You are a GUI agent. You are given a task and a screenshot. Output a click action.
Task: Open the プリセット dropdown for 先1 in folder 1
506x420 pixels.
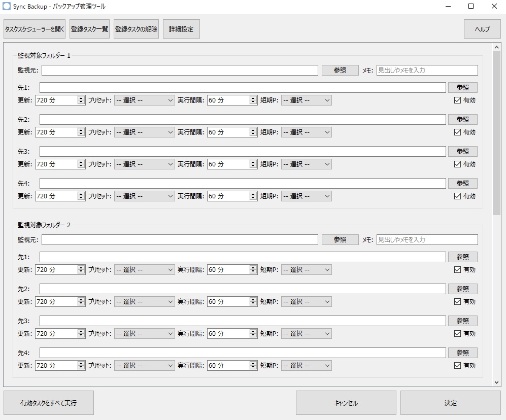click(x=144, y=100)
